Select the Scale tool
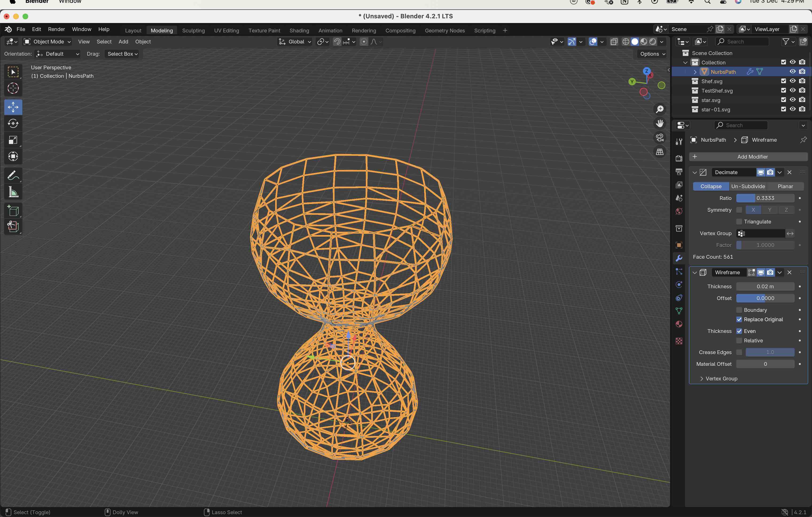 tap(13, 140)
